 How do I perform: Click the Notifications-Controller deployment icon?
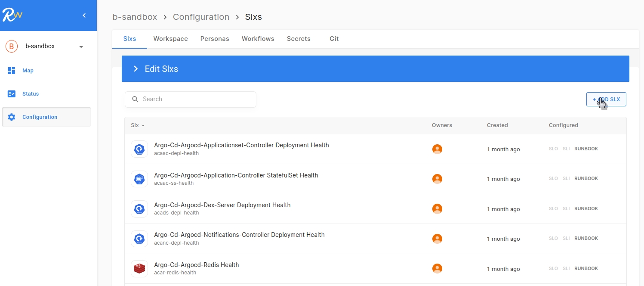click(139, 239)
